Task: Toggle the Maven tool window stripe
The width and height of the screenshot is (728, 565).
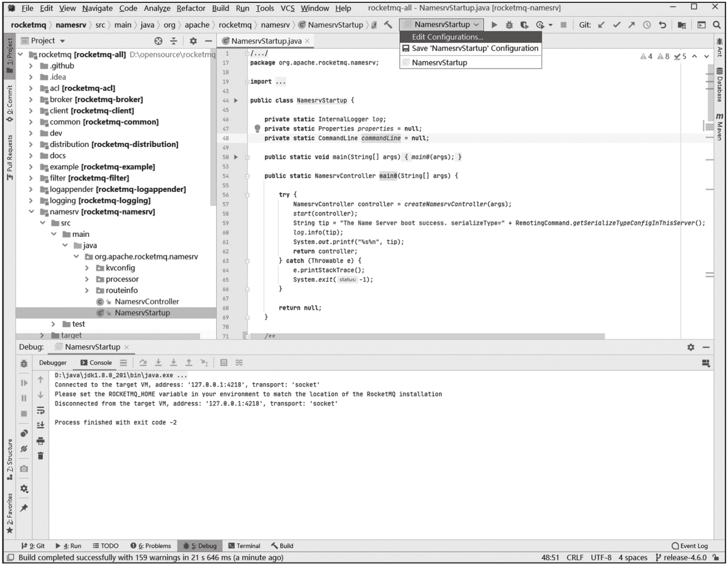Action: (x=719, y=127)
